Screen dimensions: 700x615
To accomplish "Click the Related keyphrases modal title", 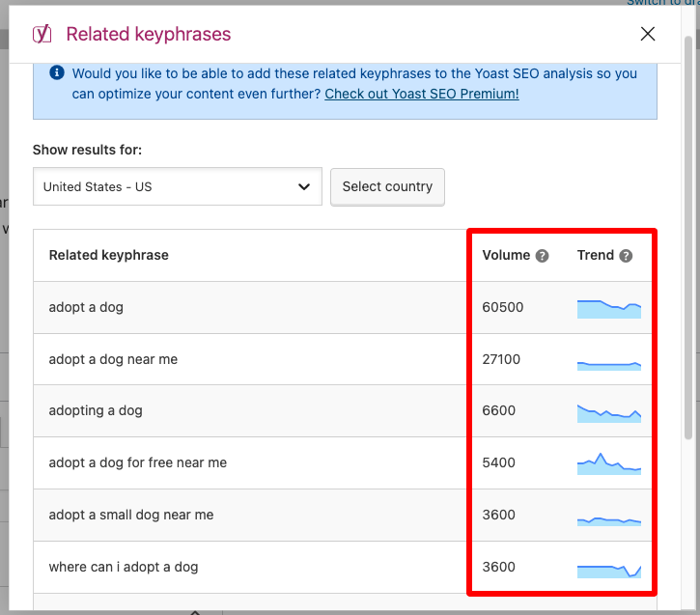I will [149, 34].
